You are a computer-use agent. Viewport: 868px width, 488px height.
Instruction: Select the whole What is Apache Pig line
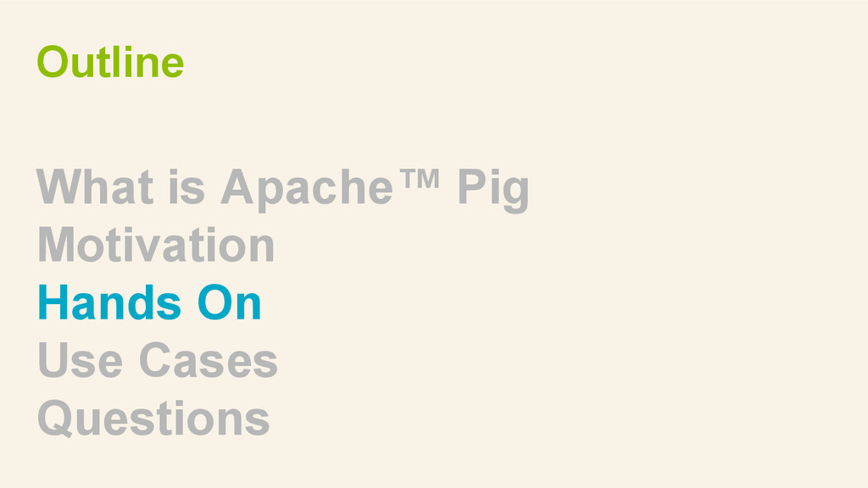pos(283,191)
